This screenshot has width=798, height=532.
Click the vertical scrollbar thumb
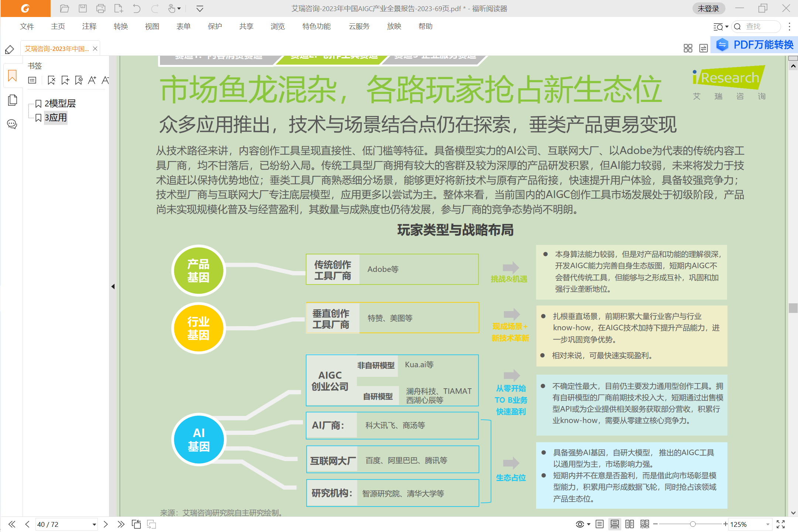point(793,308)
